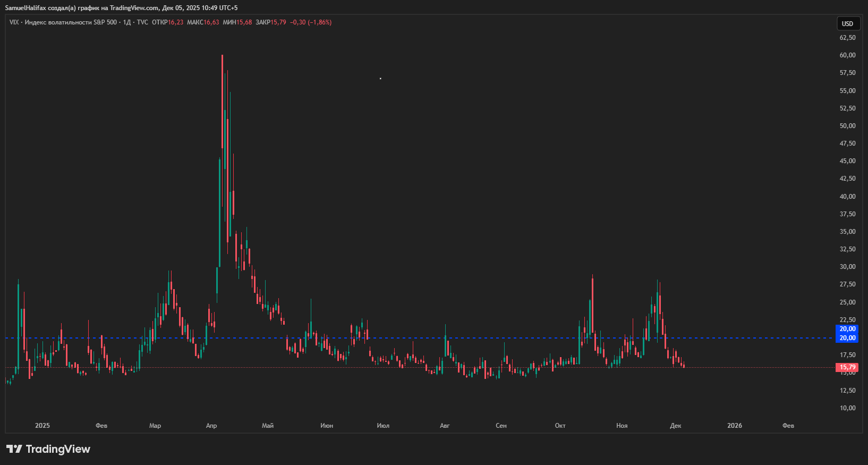The image size is (868, 465).
Task: Click the 47,50 price axis label
Action: (x=848, y=143)
